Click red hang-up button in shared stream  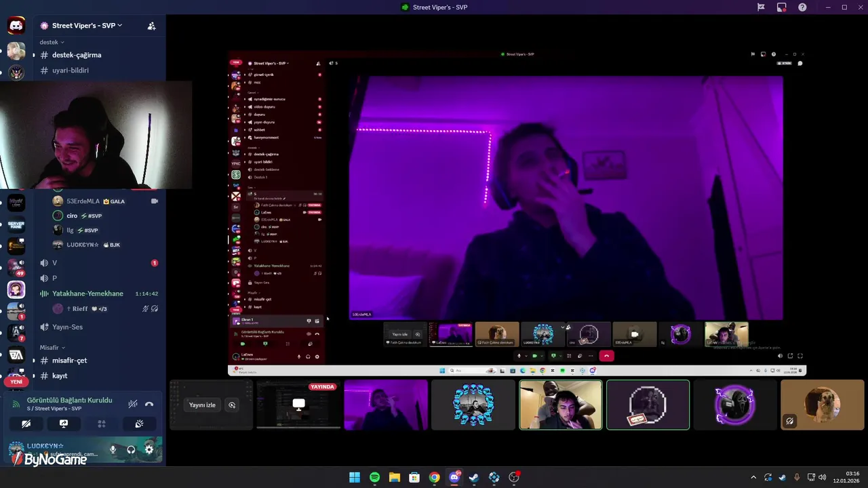click(x=607, y=356)
